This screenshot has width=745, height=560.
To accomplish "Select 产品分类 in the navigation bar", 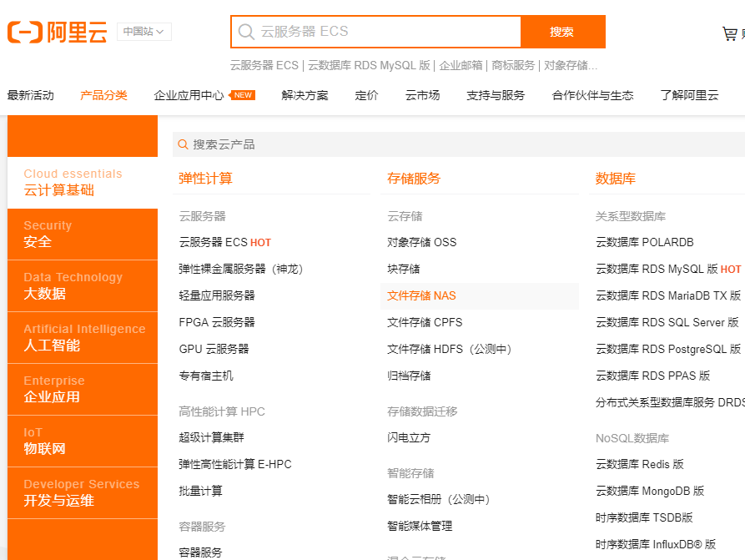I will coord(103,95).
